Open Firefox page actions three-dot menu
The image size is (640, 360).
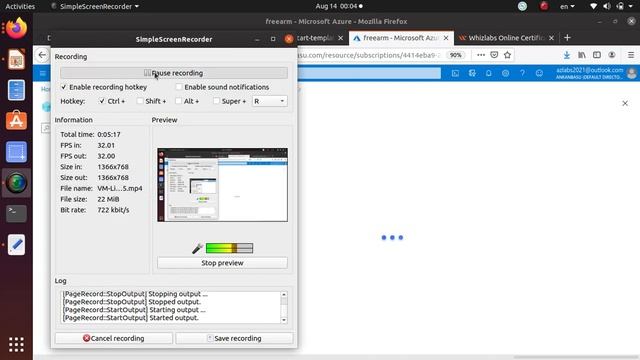(481, 55)
